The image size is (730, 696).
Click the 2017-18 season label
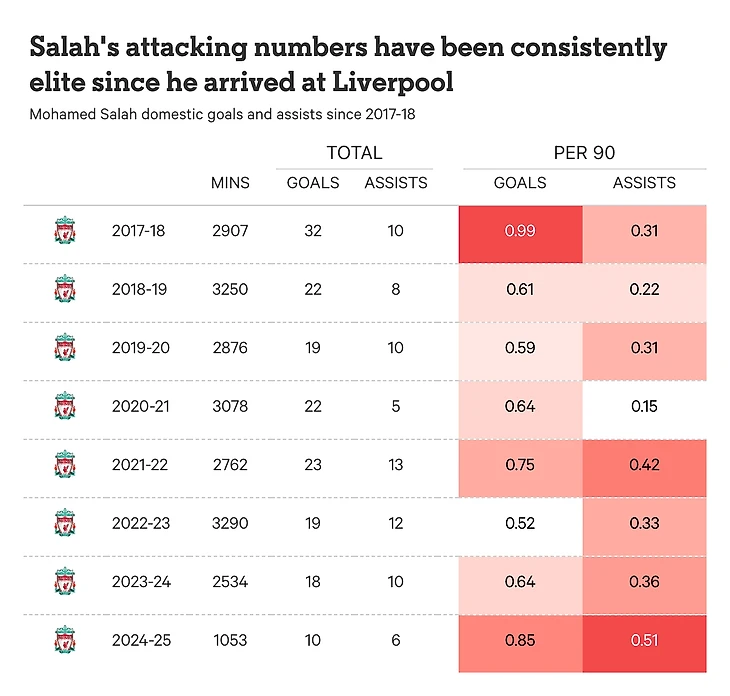point(138,230)
